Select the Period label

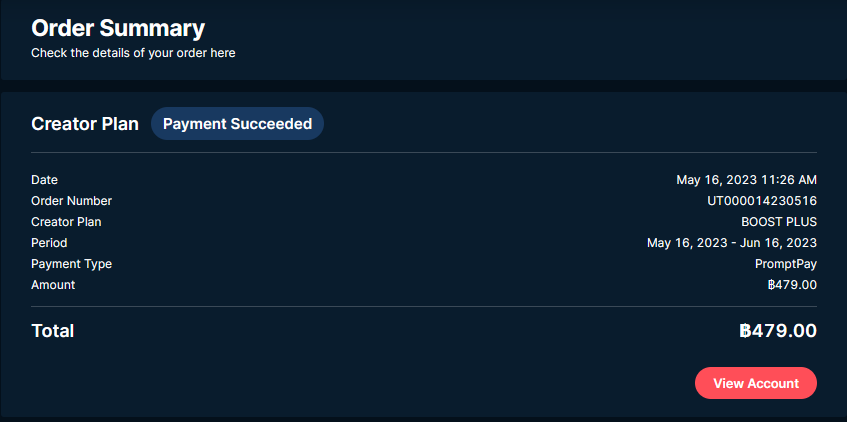(x=49, y=243)
